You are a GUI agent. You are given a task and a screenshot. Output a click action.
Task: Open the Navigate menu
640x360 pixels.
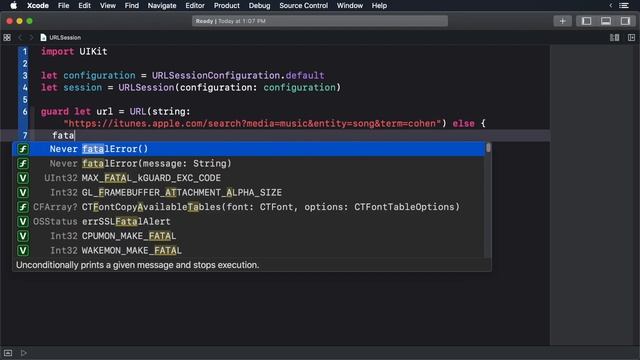tap(162, 6)
